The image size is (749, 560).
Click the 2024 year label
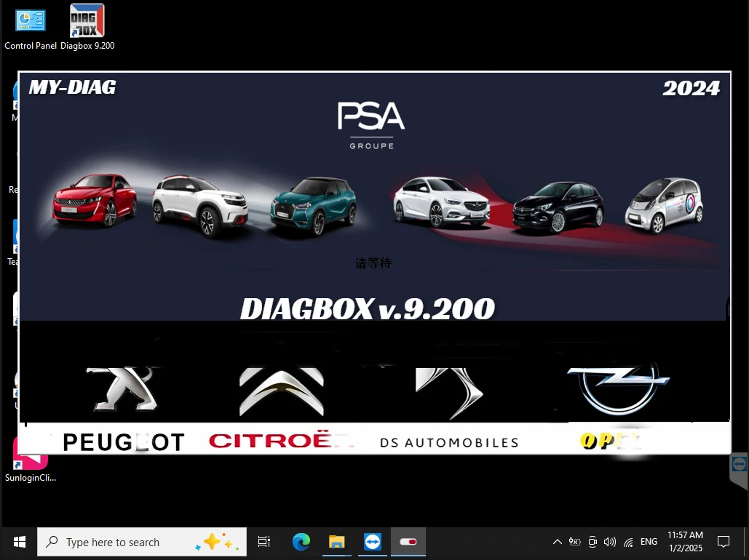point(691,88)
